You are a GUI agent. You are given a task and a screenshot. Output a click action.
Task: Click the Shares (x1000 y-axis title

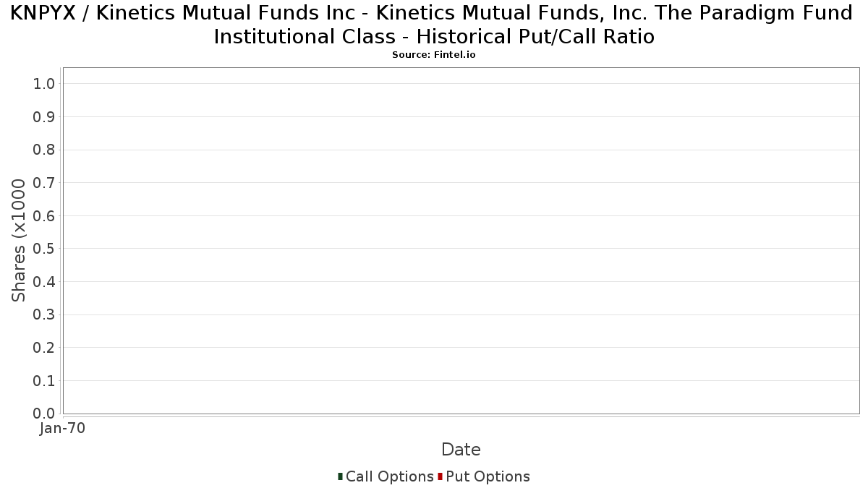pyautogui.click(x=19, y=240)
